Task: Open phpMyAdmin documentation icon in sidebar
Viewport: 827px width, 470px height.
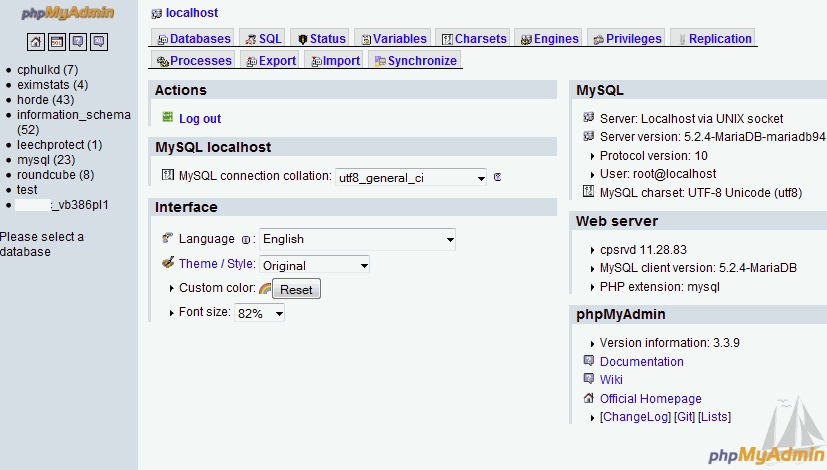Action: [78, 42]
